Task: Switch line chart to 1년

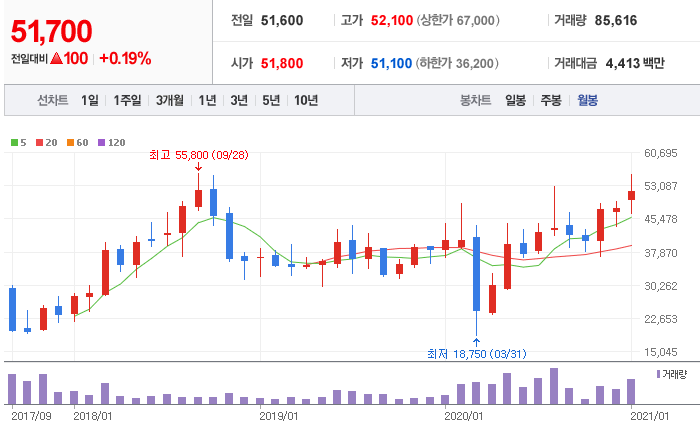Action: pos(207,100)
